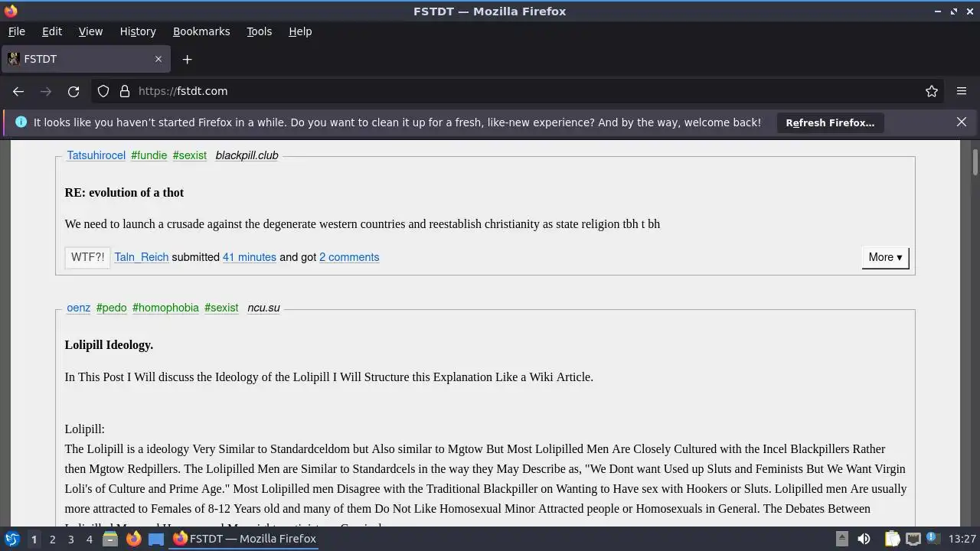Close the FSTDT tab
The width and height of the screenshot is (980, 551).
click(x=158, y=59)
